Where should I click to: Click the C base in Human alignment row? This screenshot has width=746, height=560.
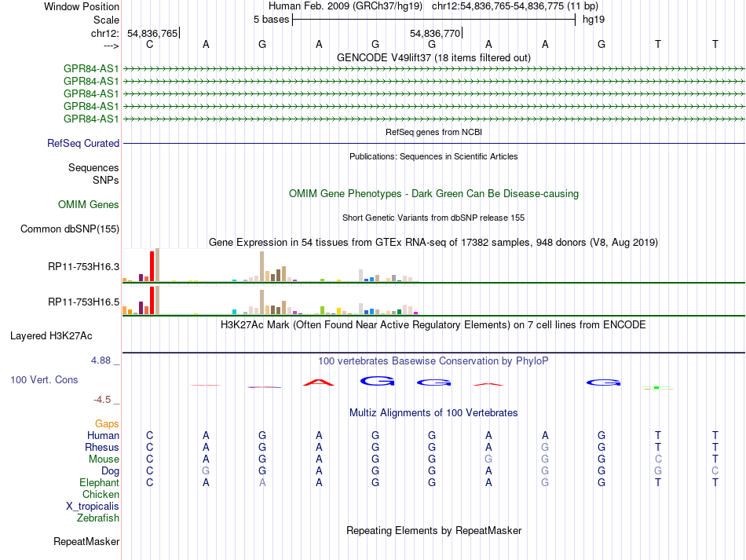coord(150,435)
